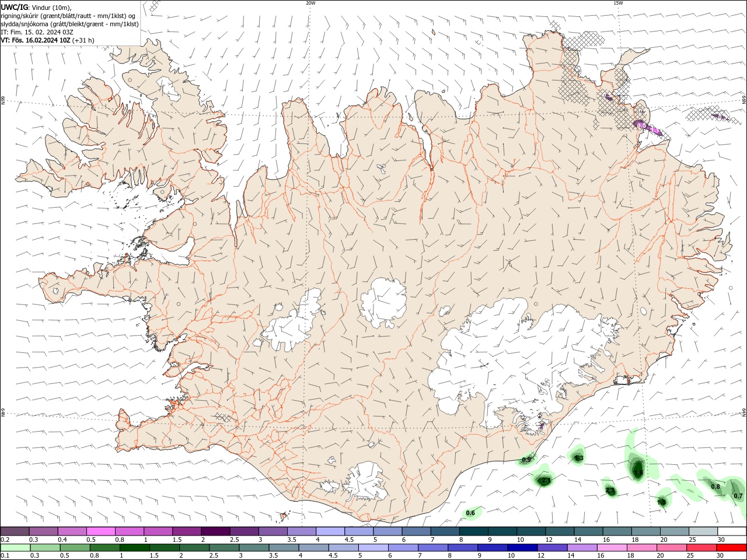Viewport: 747px width, 560px height.
Task: Click the '20W' longitude label
Action: [310, 3]
